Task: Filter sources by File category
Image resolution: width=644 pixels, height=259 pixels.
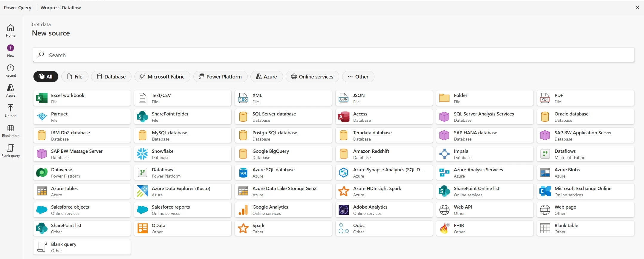Action: (x=75, y=77)
